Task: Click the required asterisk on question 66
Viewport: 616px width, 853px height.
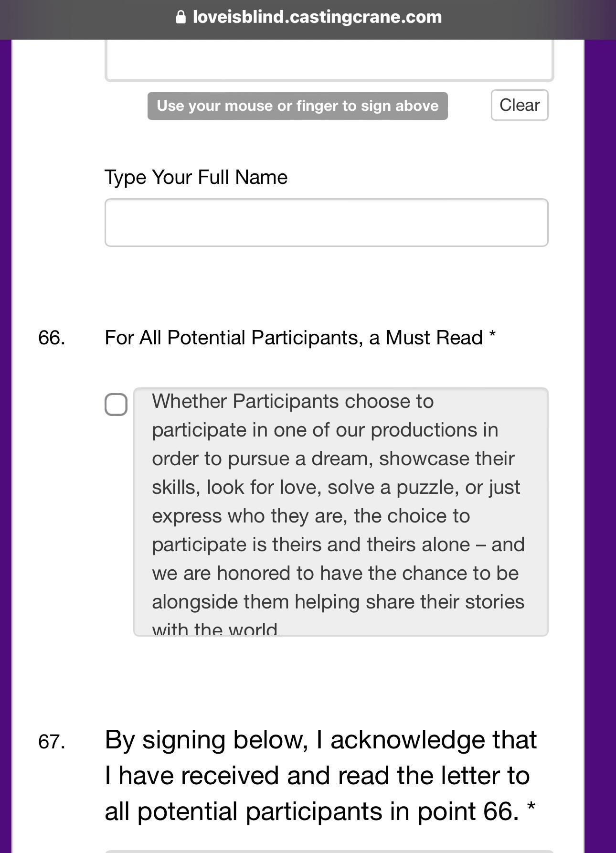Action: coord(492,336)
